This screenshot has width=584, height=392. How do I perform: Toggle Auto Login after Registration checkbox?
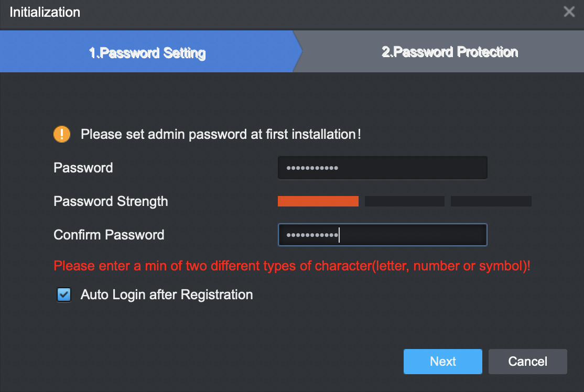tap(64, 295)
